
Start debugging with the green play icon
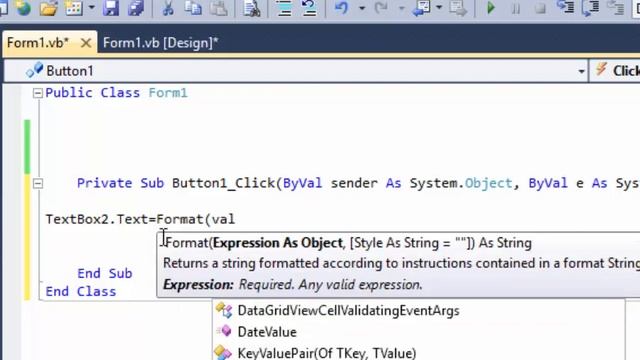pyautogui.click(x=491, y=8)
